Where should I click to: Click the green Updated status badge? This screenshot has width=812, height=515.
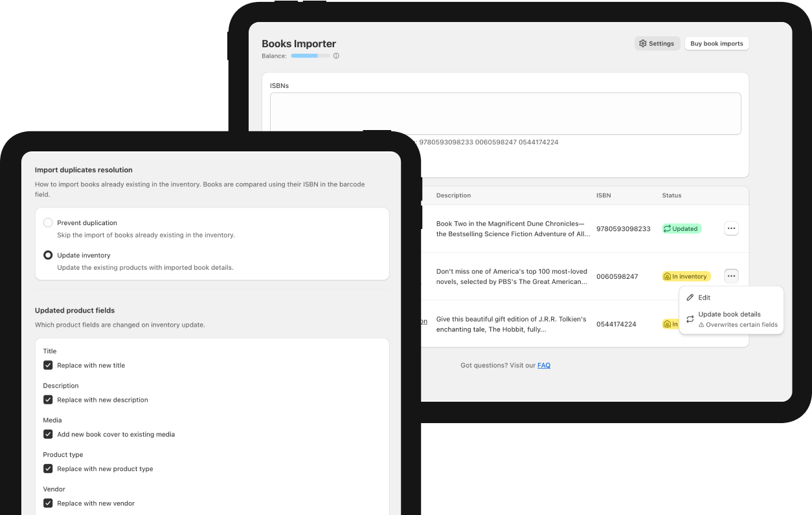(681, 228)
